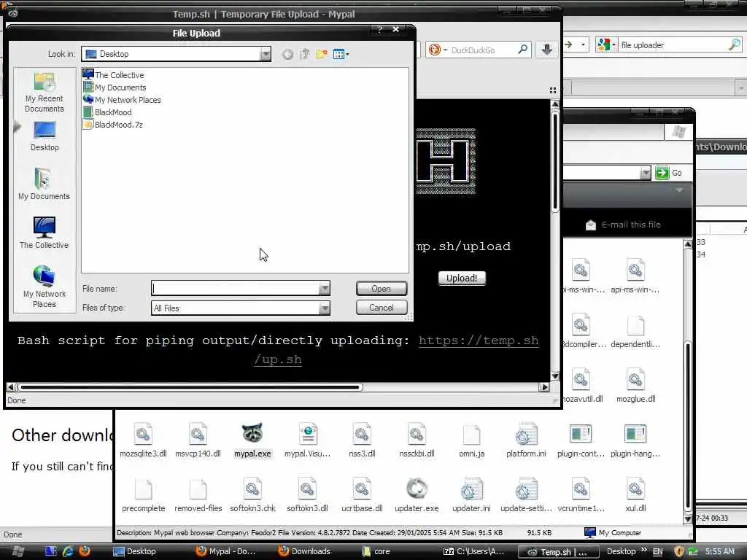The image size is (747, 560).
Task: Click the DuckDuckGo search magnifier icon
Action: coord(522,49)
